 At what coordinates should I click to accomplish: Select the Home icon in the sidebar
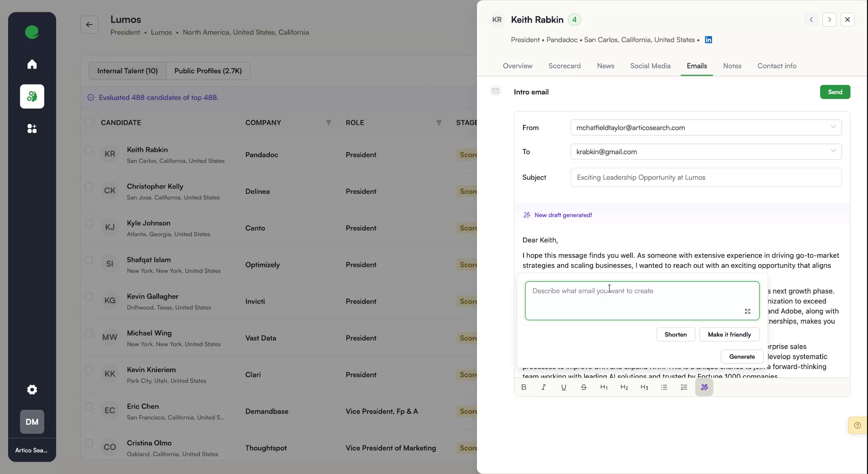[x=32, y=64]
